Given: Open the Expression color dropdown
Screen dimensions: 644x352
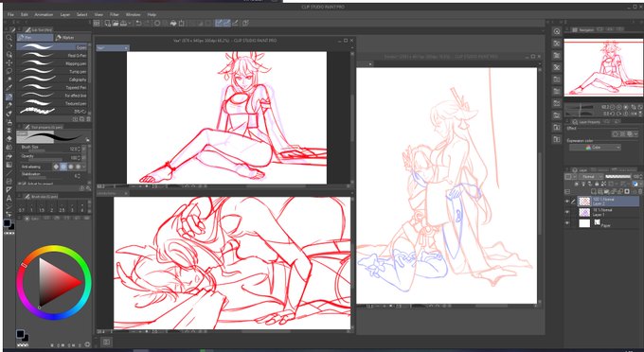Looking at the screenshot, I should 595,148.
